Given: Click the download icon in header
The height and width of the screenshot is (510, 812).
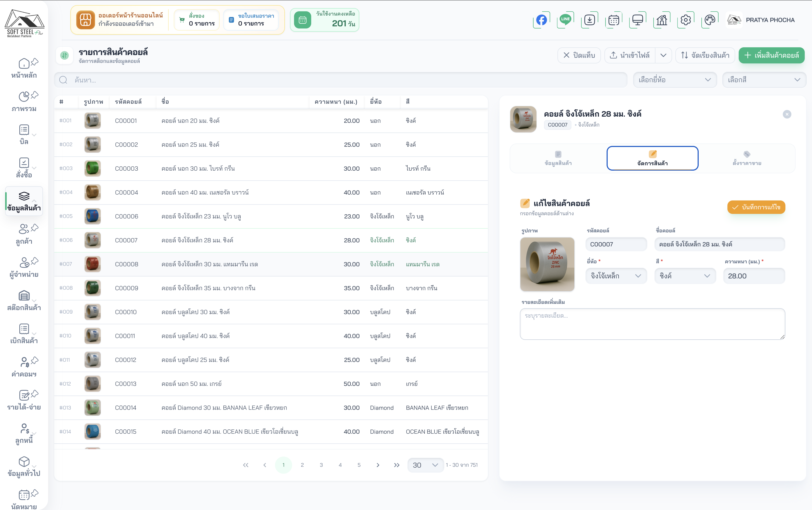Looking at the screenshot, I should [x=589, y=20].
